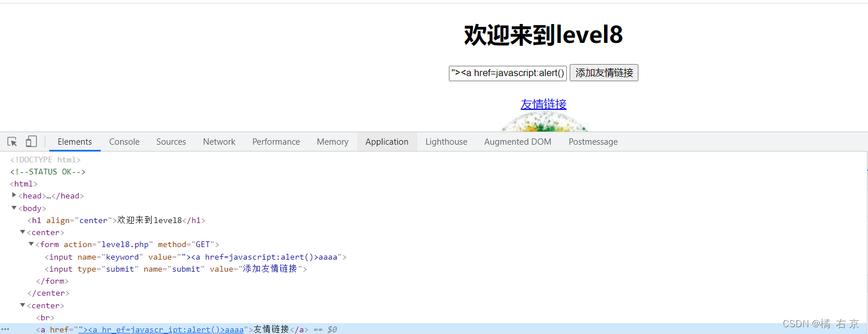Click the 欢迎来到level8 page heading
868x334 pixels.
point(543,35)
